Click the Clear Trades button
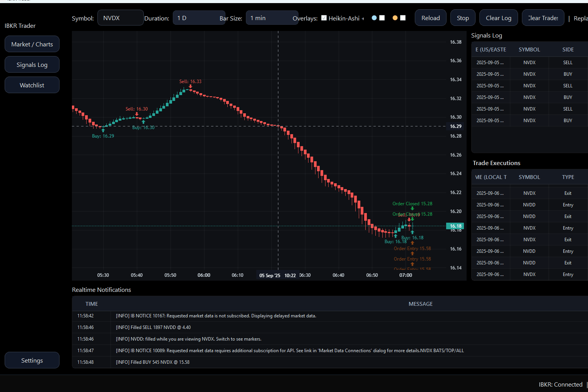The height and width of the screenshot is (392, 588). pyautogui.click(x=543, y=17)
